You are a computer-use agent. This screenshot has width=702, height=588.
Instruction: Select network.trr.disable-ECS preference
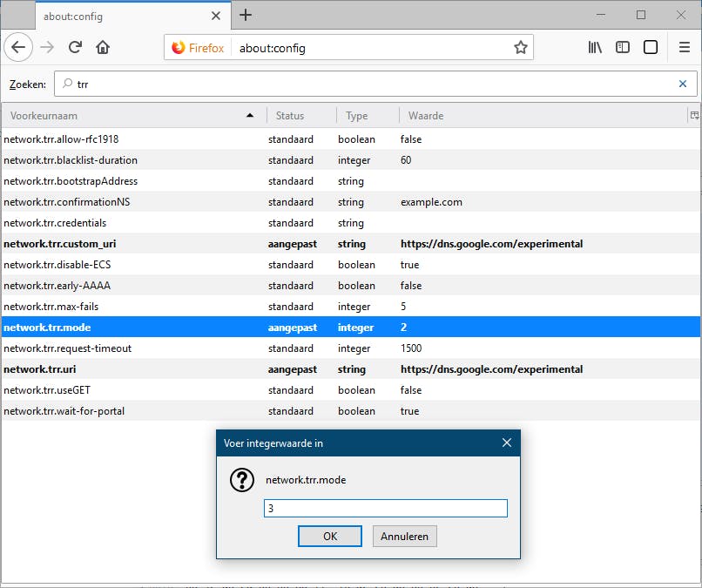point(351,265)
